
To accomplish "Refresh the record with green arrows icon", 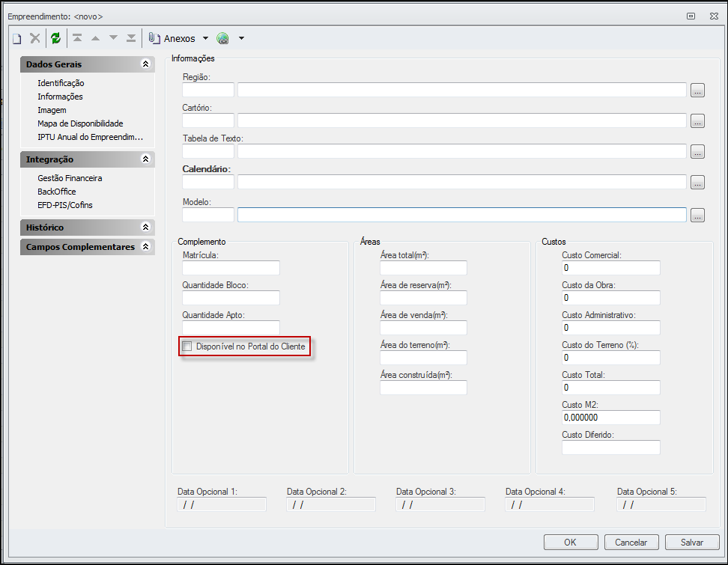I will [55, 38].
